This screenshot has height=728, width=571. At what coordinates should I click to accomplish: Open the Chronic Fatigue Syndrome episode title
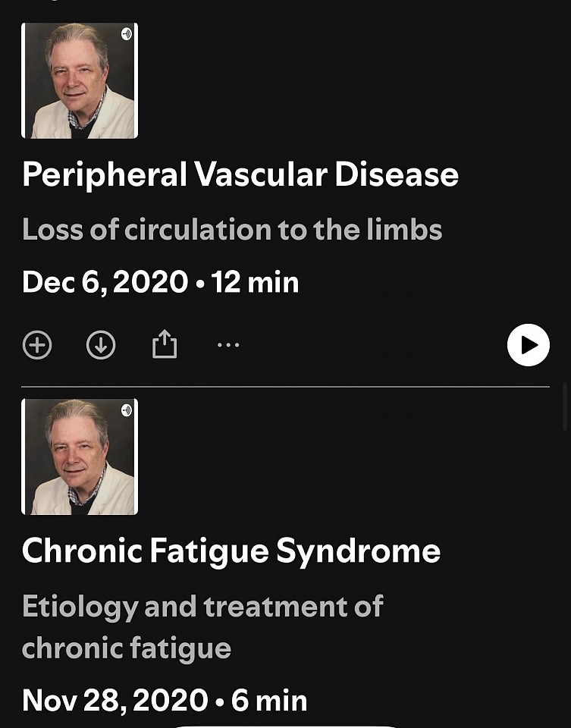pyautogui.click(x=231, y=551)
